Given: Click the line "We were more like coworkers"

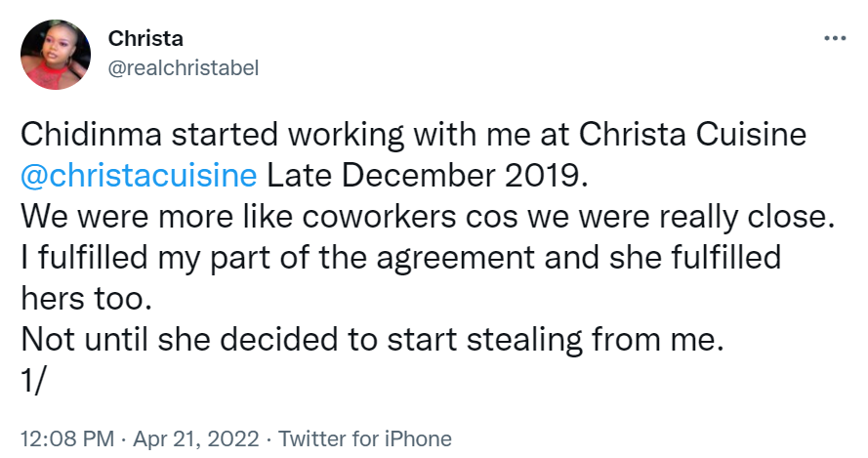Looking at the screenshot, I should 430,218.
